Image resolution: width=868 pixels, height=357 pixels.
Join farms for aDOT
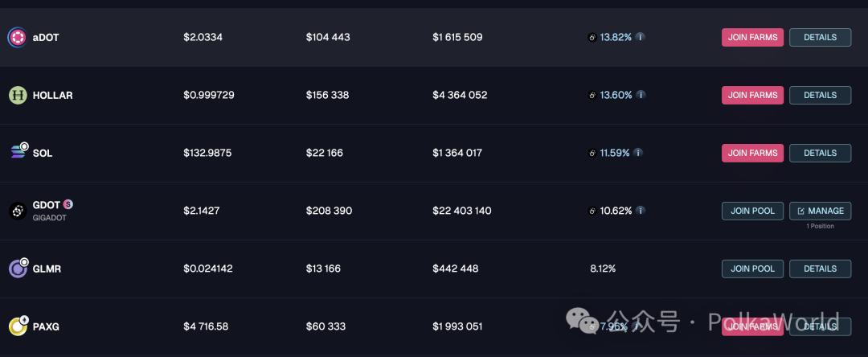pyautogui.click(x=752, y=37)
